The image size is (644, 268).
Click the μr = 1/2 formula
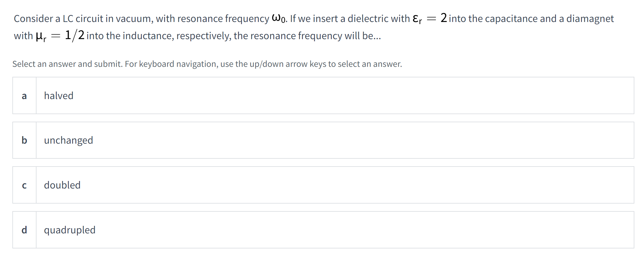[60, 36]
